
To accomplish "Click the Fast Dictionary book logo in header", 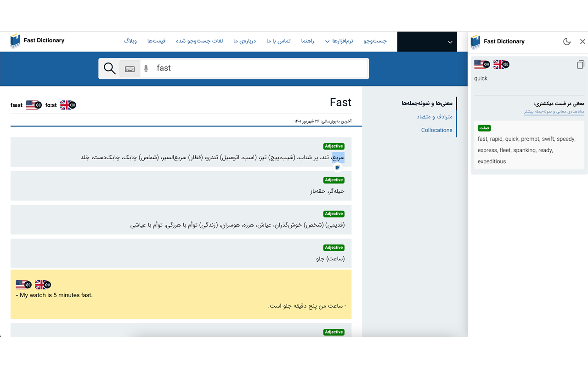I will (x=15, y=41).
